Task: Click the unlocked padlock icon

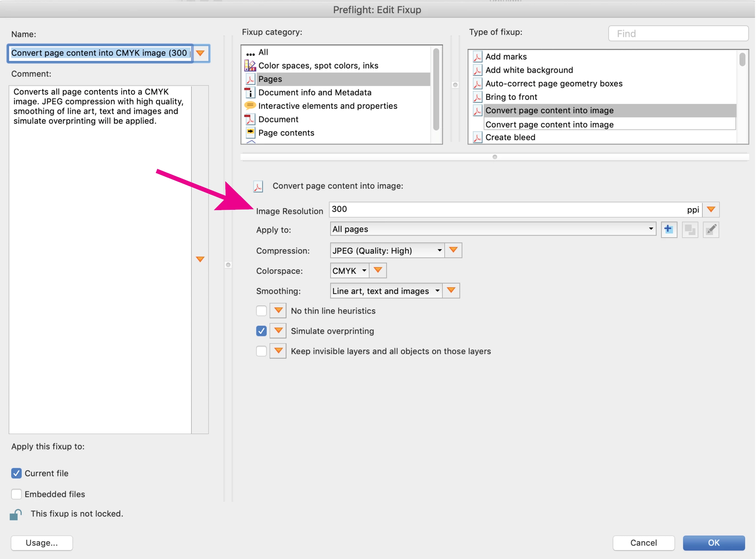Action: click(16, 514)
